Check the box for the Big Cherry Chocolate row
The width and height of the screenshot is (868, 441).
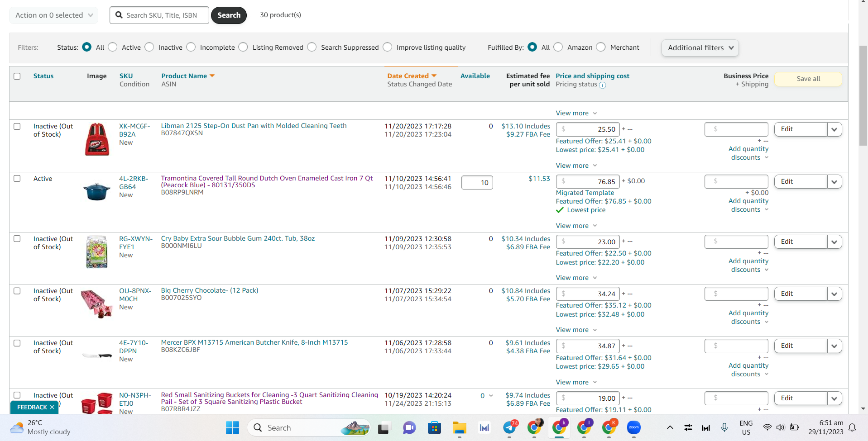pyautogui.click(x=17, y=291)
